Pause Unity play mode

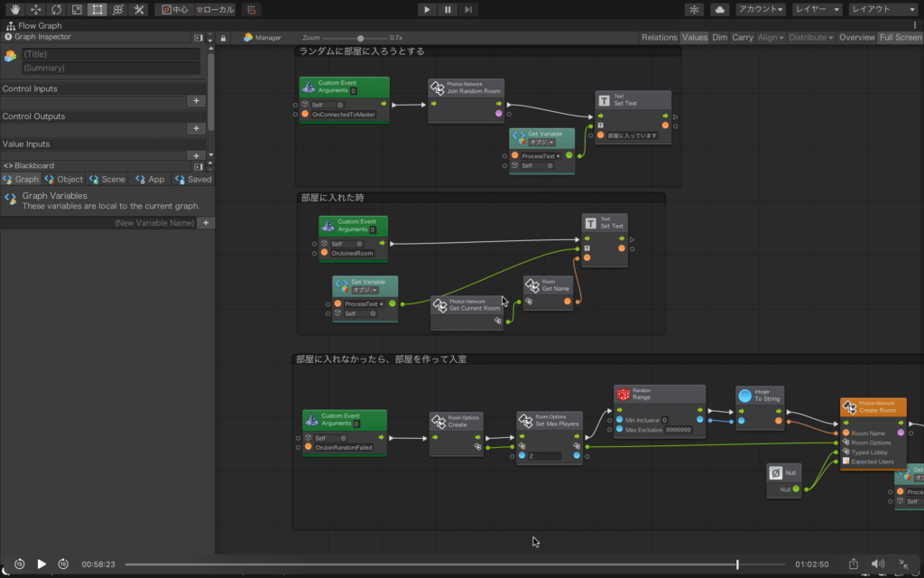[x=448, y=9]
